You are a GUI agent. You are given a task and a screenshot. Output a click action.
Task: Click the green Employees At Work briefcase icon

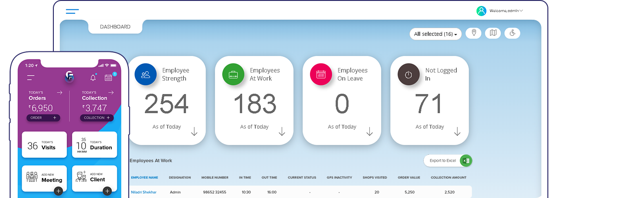[x=233, y=74]
